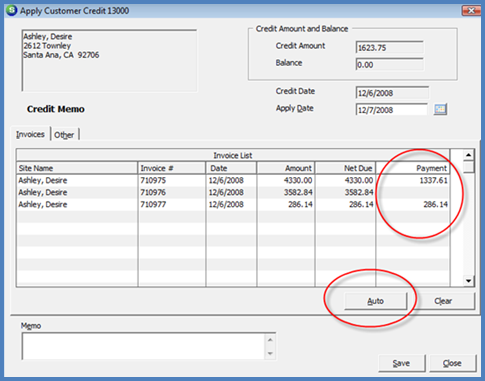Viewport: 485px width, 381px height.
Task: Click inside the Memo text box
Action: click(x=144, y=346)
